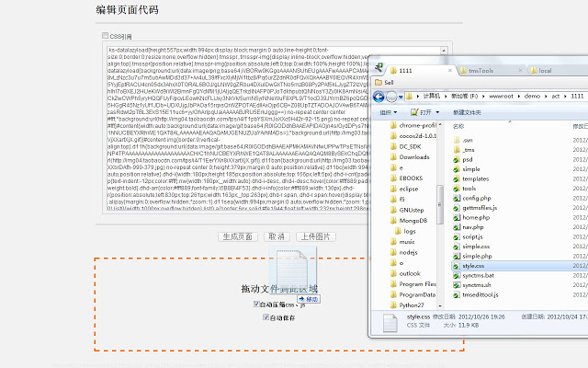Click the folder tree scroll-down arrow

(x=440, y=306)
